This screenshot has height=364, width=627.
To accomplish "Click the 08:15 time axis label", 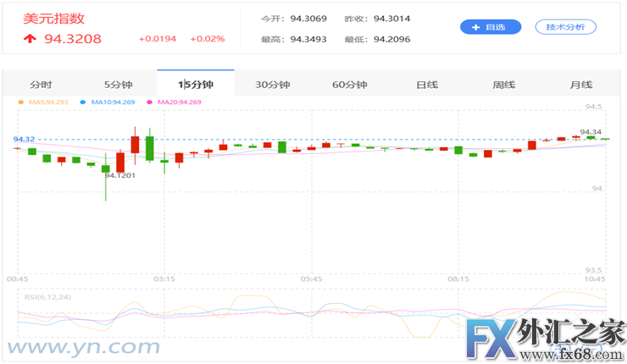I will (458, 279).
